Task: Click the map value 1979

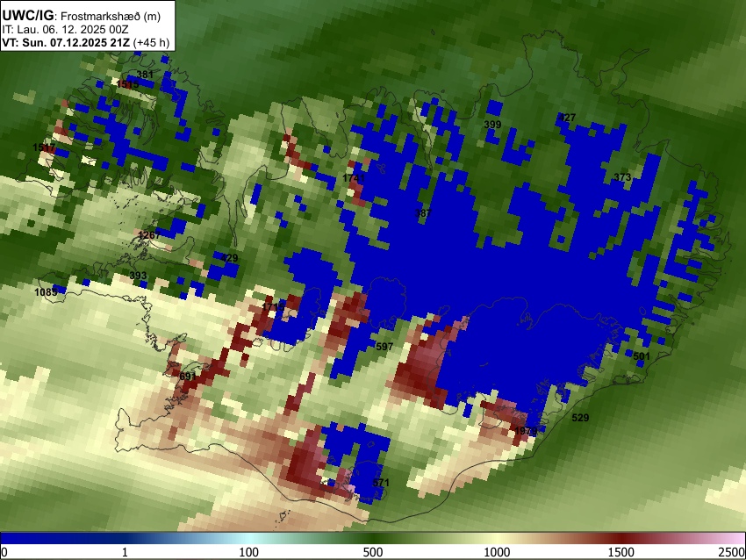Action: click(526, 431)
